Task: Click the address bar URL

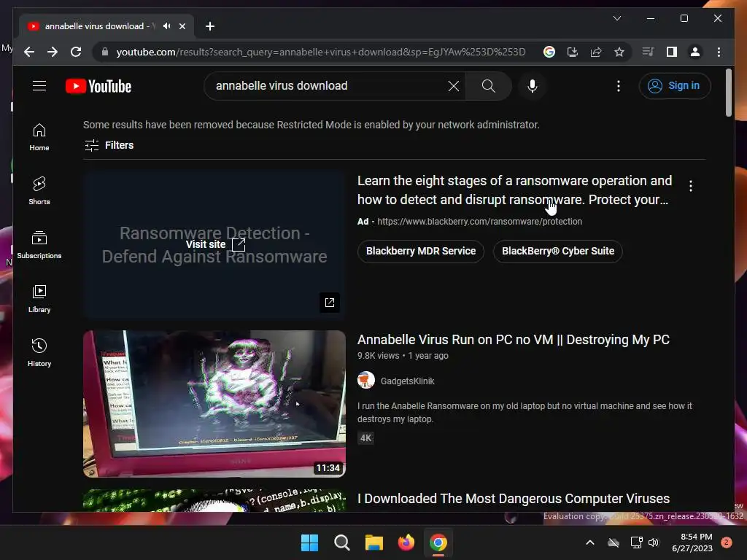Action: tap(321, 52)
